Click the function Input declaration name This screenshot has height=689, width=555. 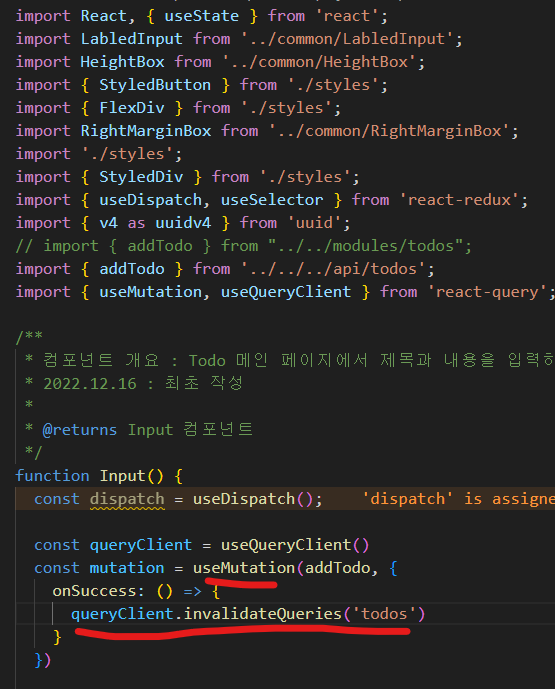(x=122, y=476)
